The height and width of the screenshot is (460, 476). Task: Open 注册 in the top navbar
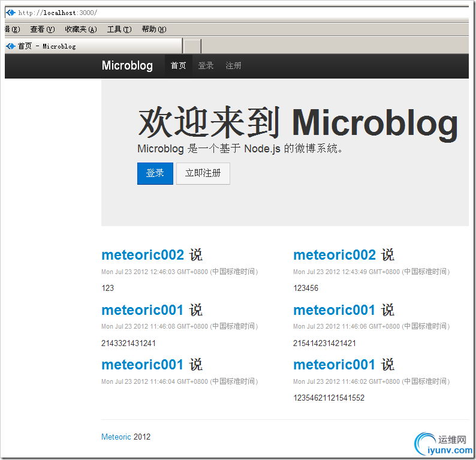point(233,65)
